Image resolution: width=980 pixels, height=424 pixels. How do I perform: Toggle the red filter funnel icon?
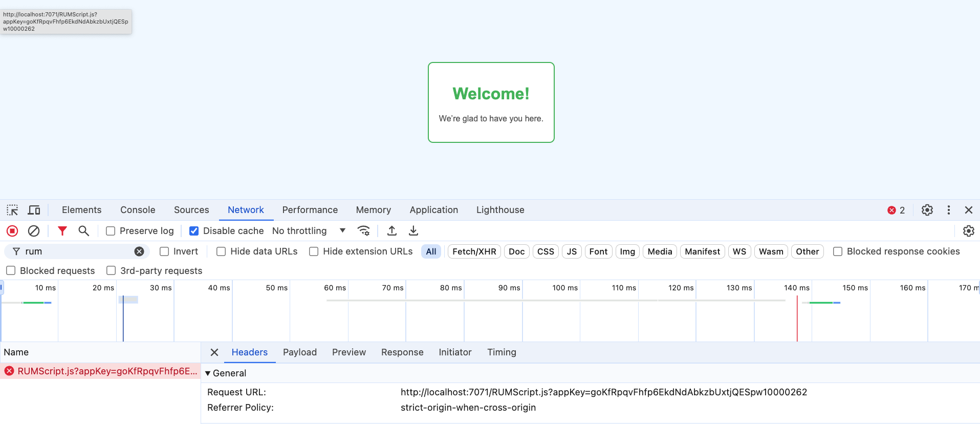click(62, 231)
